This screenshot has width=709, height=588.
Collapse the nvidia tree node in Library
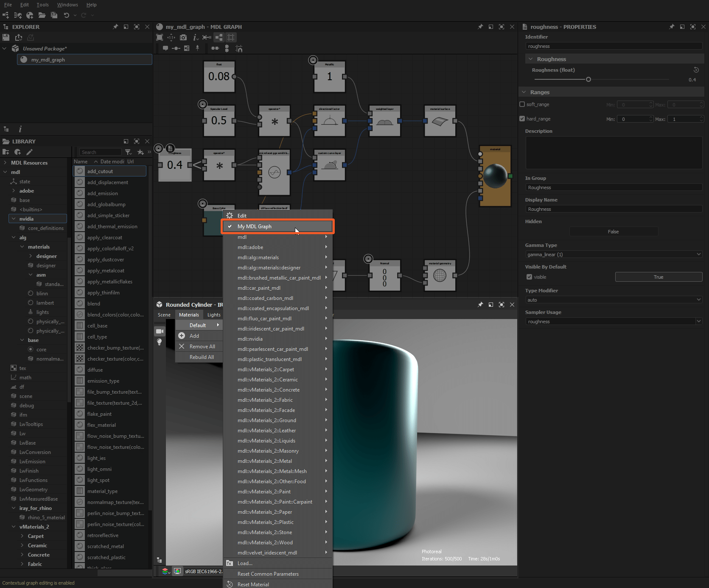point(14,218)
